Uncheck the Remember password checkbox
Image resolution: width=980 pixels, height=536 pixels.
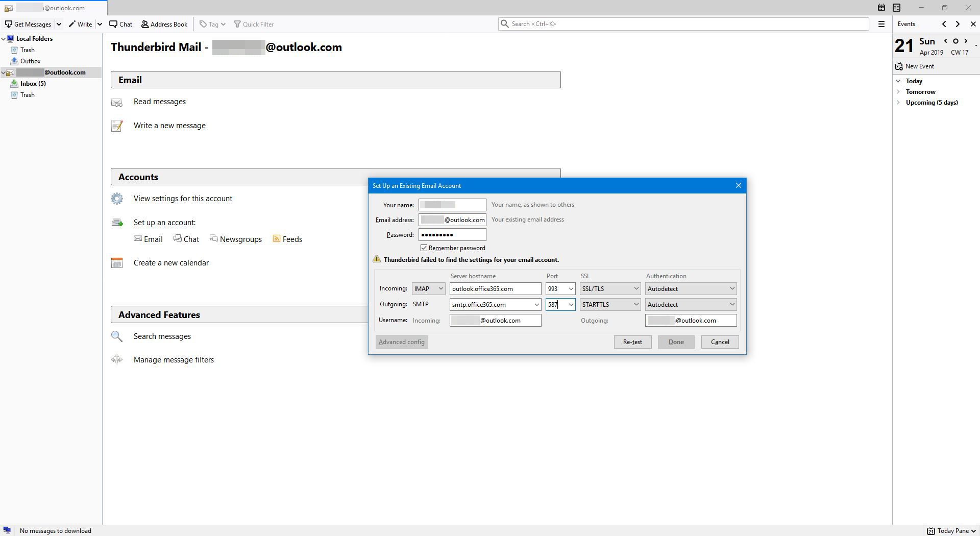coord(424,248)
